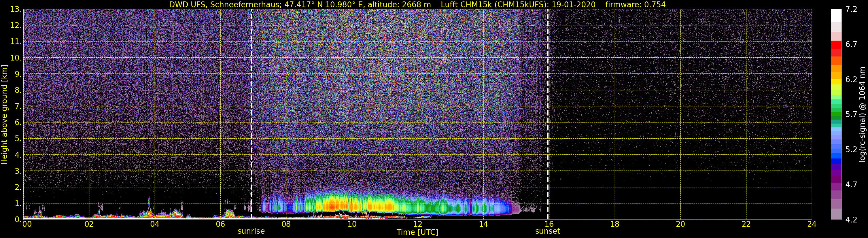
Task: Click the 'Time [UTC]' axis title
Action: [417, 232]
